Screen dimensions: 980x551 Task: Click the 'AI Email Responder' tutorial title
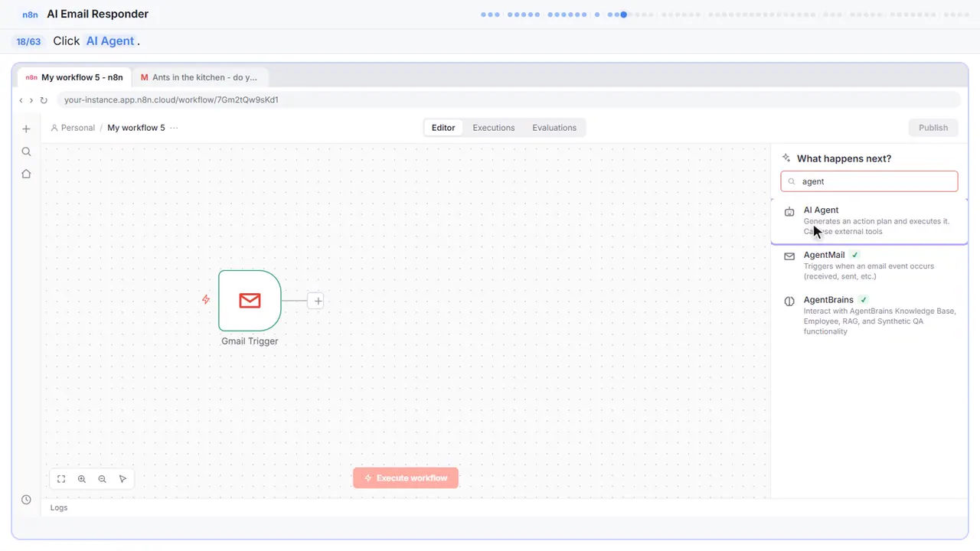pos(98,14)
